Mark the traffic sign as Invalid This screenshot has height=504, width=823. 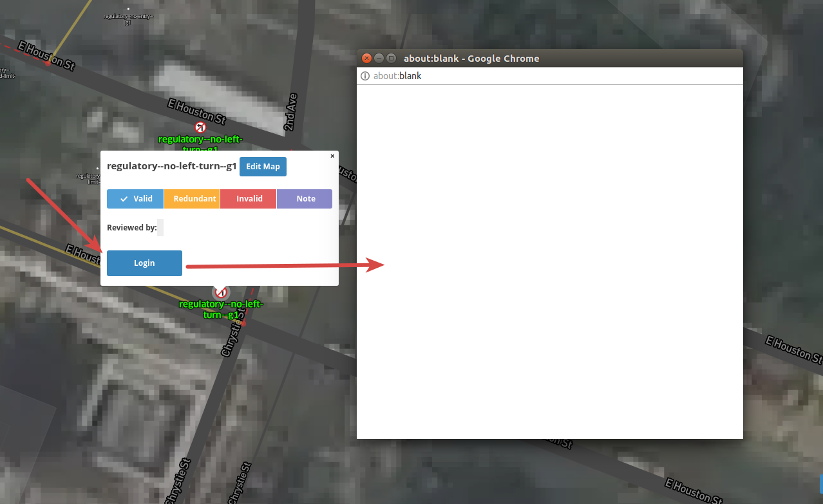(x=248, y=198)
